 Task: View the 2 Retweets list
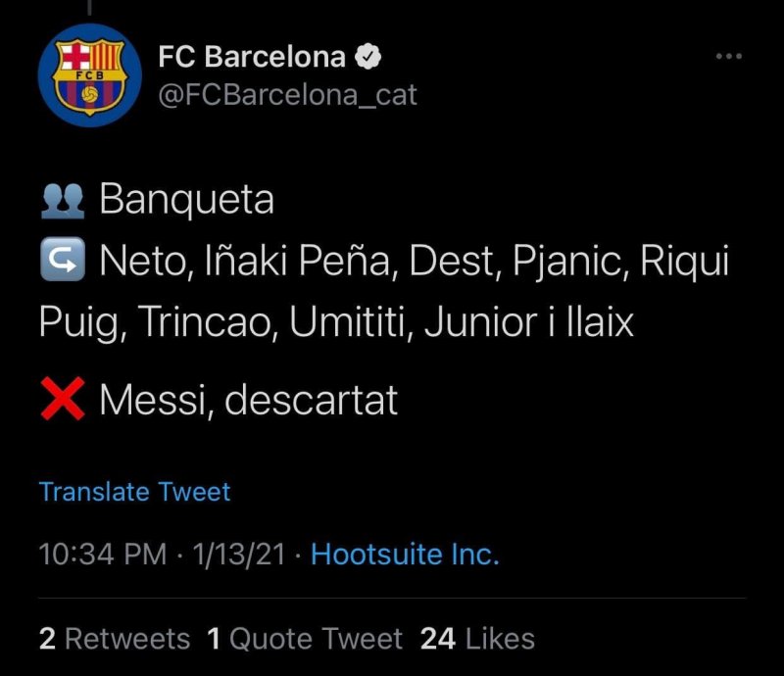pyautogui.click(x=115, y=639)
